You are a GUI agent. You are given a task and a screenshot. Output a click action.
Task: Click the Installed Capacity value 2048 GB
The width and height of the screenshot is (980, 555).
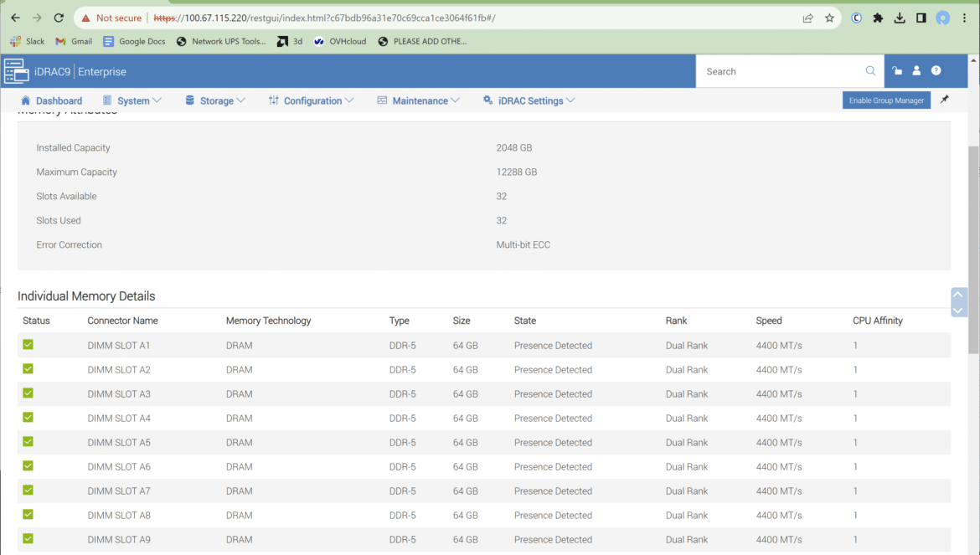[514, 148]
